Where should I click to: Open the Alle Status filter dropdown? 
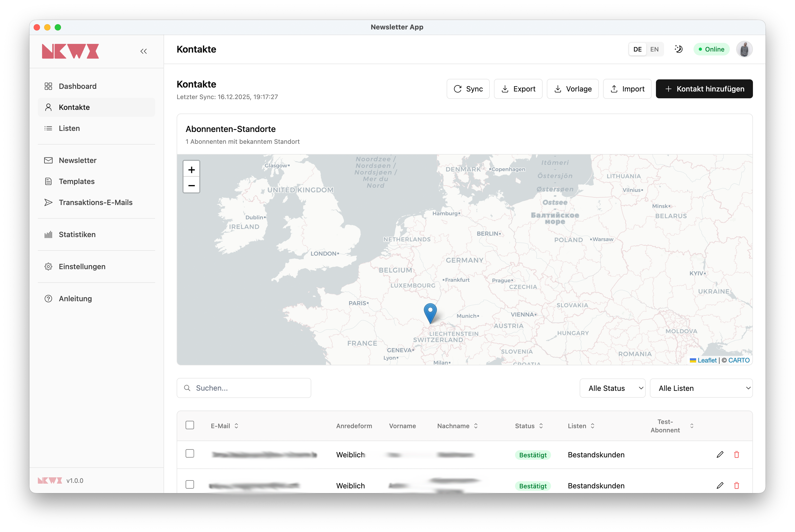click(612, 388)
